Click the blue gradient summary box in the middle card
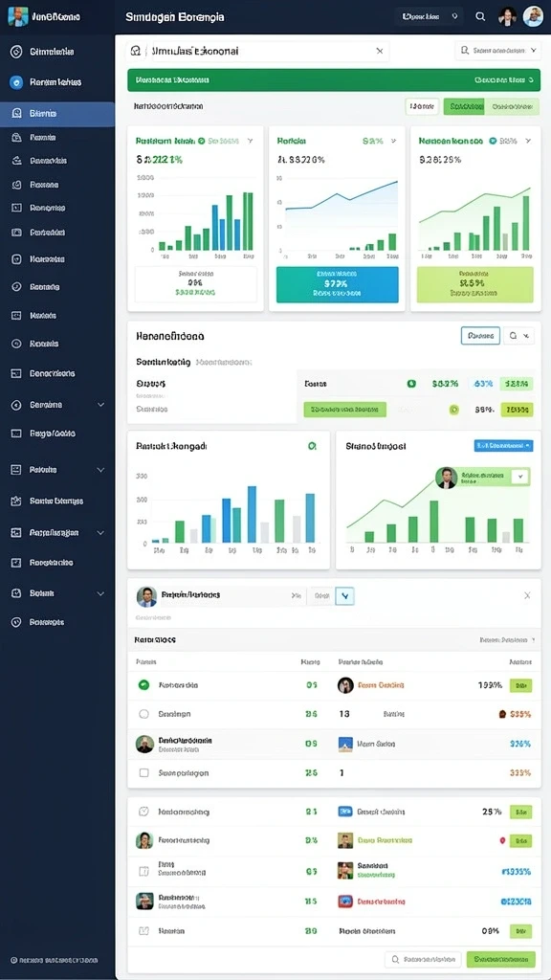Viewport: 551px width, 980px height. [338, 285]
